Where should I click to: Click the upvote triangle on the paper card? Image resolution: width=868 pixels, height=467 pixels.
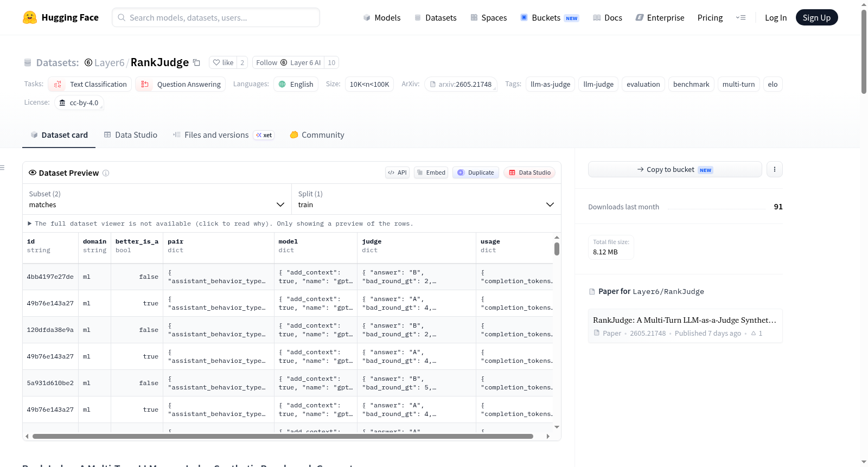tap(754, 334)
